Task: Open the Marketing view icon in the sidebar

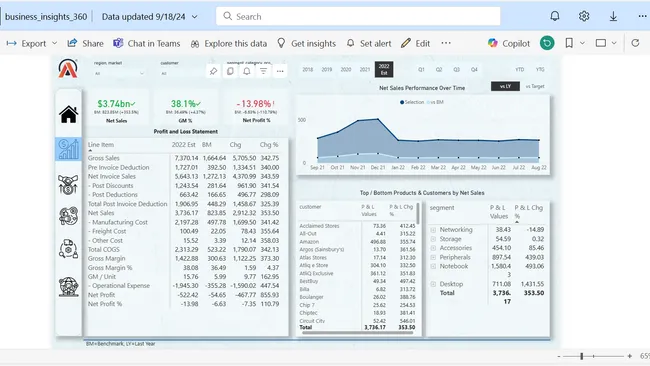Action: (x=68, y=216)
